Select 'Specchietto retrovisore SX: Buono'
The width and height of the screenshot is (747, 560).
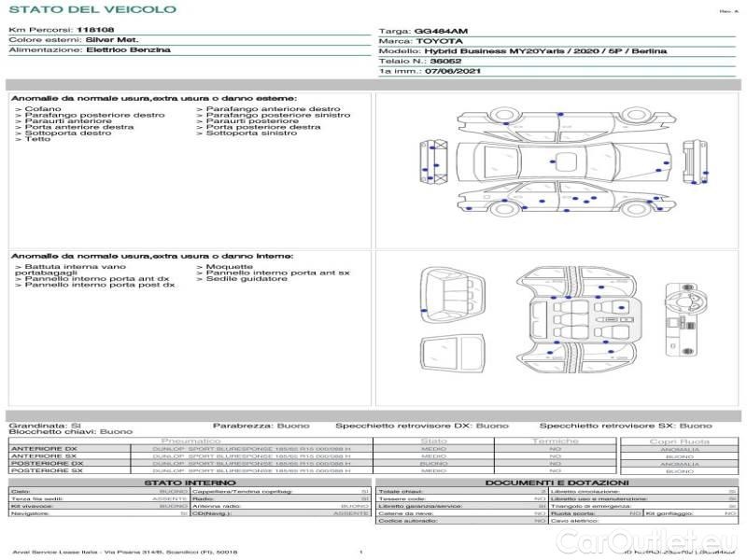626,426
